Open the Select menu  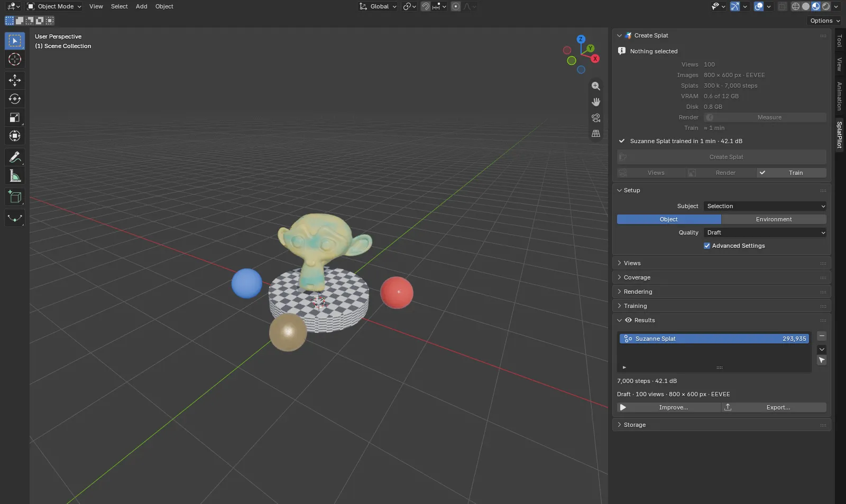[x=119, y=6]
